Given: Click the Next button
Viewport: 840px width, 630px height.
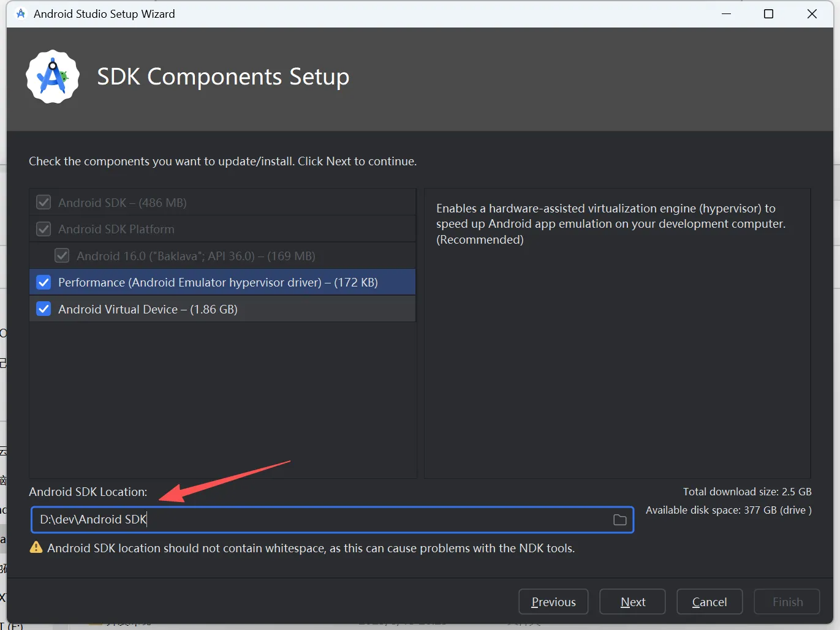Looking at the screenshot, I should click(632, 602).
